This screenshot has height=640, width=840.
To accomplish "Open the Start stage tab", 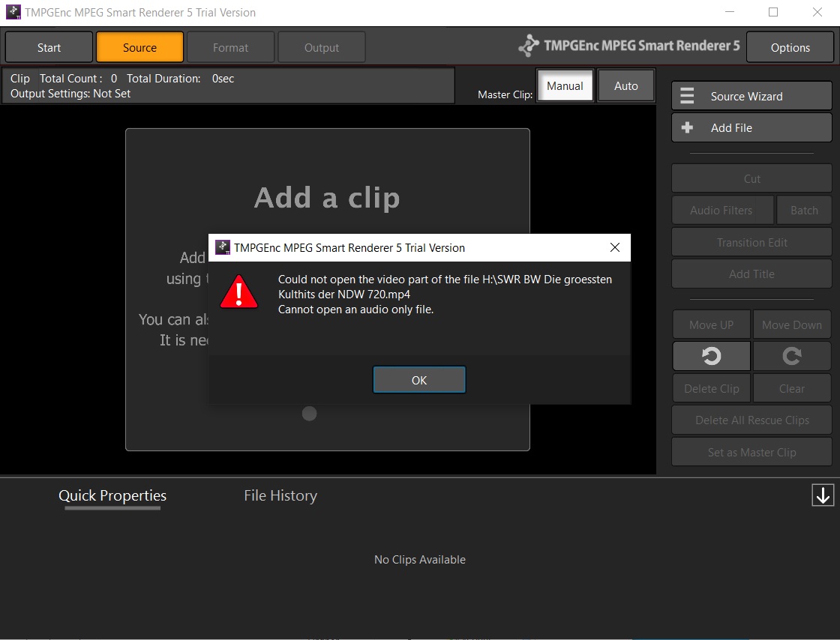I will click(49, 48).
